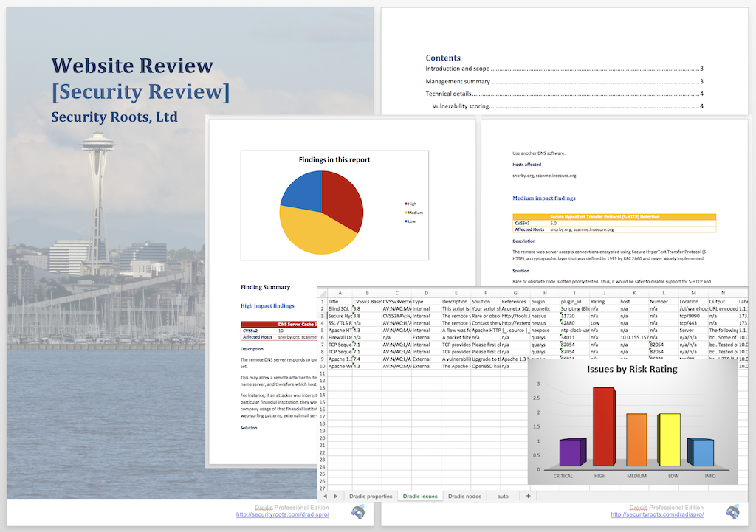756x532 pixels.
Task: Select the Findings in this report chart title
Action: point(334,159)
